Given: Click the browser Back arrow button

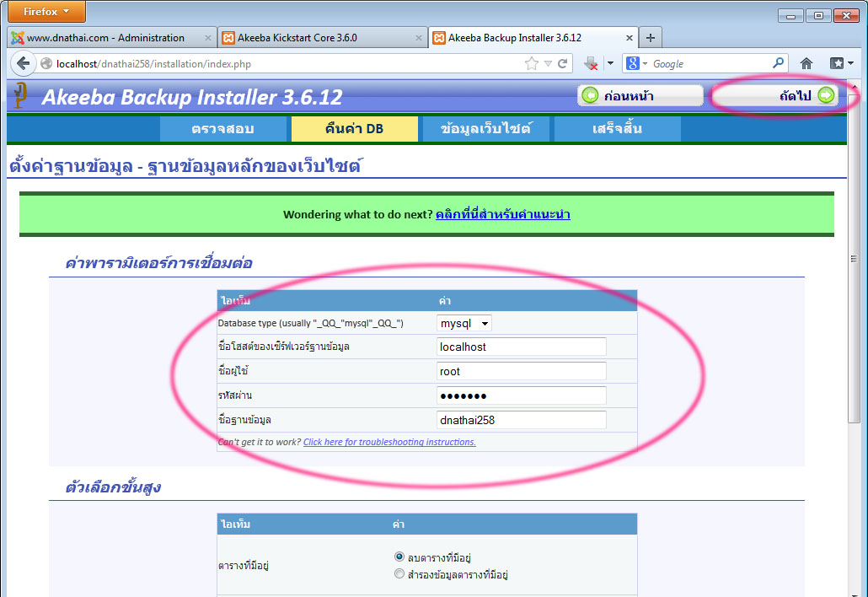Looking at the screenshot, I should pos(23,64).
